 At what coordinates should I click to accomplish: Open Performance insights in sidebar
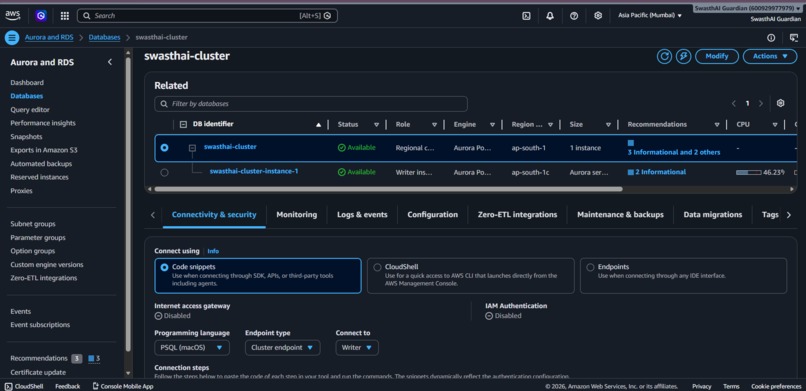point(43,123)
